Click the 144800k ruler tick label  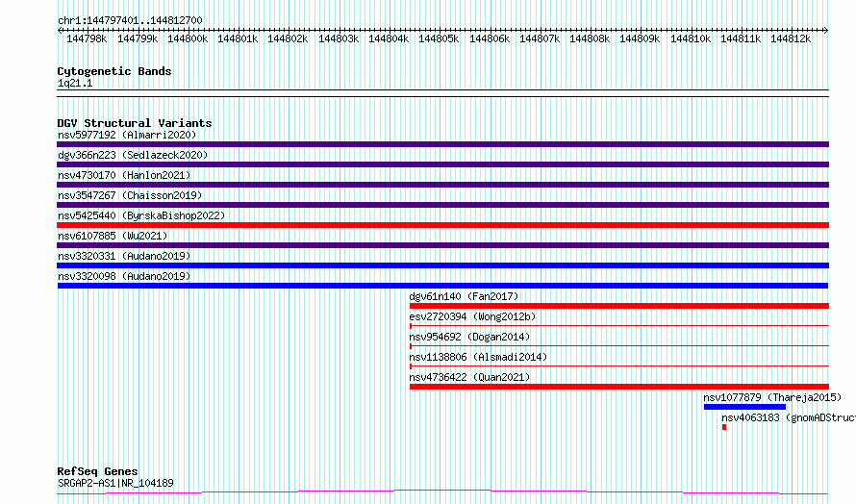[188, 38]
